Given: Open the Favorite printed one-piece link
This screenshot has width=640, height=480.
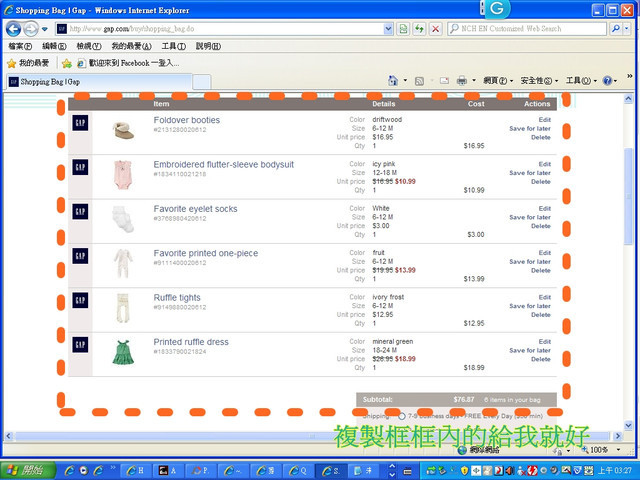Looking at the screenshot, I should 206,253.
